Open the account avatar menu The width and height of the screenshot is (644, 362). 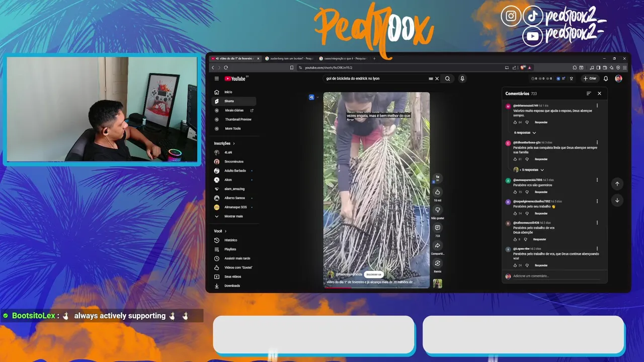pos(618,78)
